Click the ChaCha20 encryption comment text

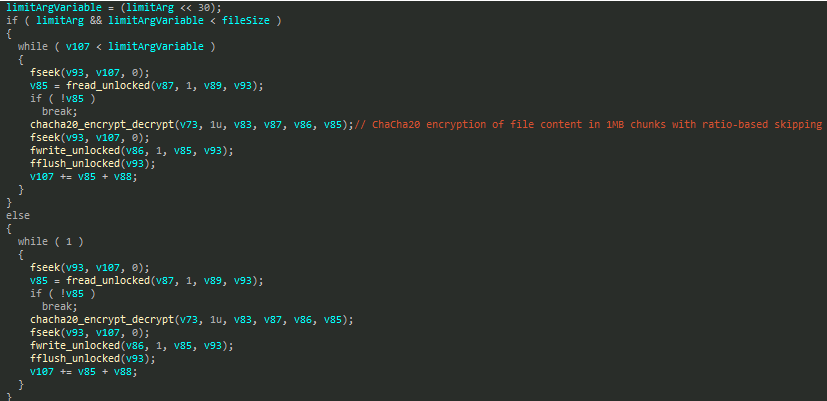589,124
